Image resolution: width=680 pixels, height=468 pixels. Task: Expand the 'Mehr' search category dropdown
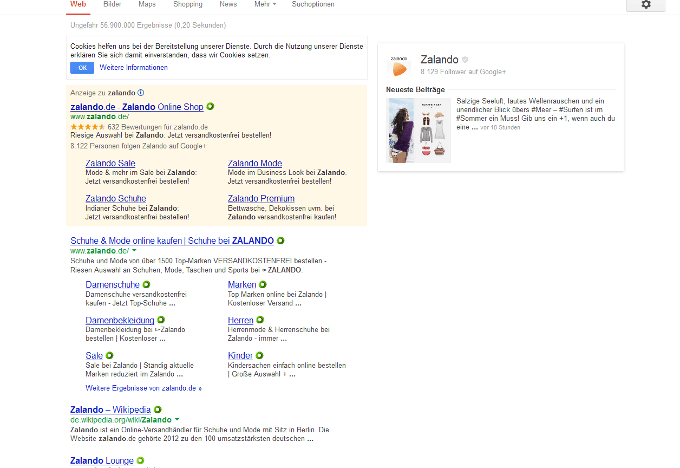pos(263,5)
